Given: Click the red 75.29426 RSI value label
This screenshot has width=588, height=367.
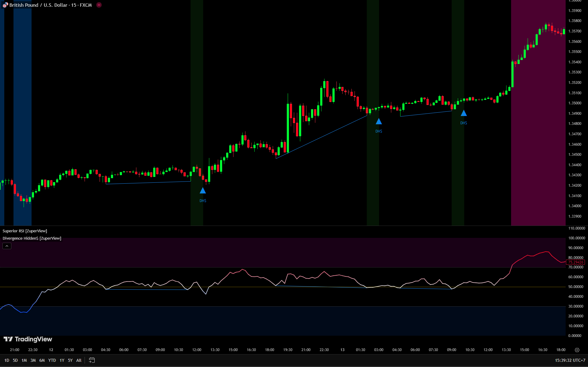Looking at the screenshot, I should [x=575, y=262].
